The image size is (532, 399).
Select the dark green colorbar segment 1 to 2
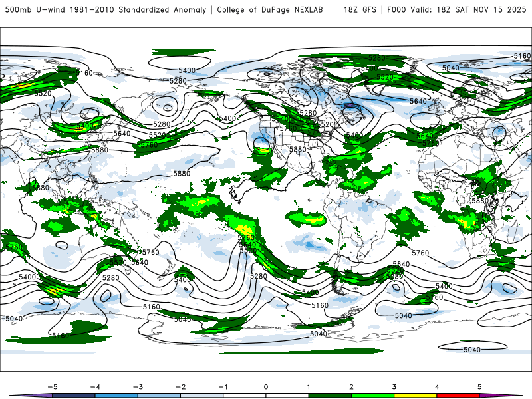click(x=330, y=396)
